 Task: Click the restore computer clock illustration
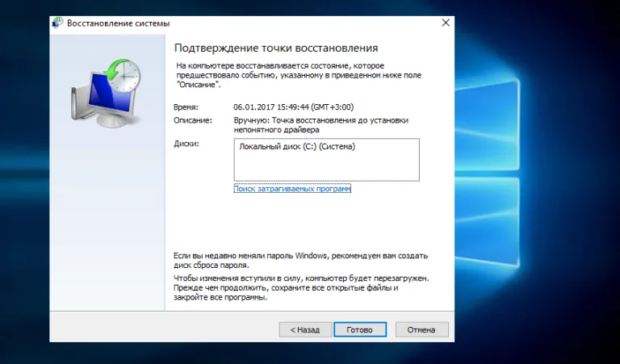point(107,94)
